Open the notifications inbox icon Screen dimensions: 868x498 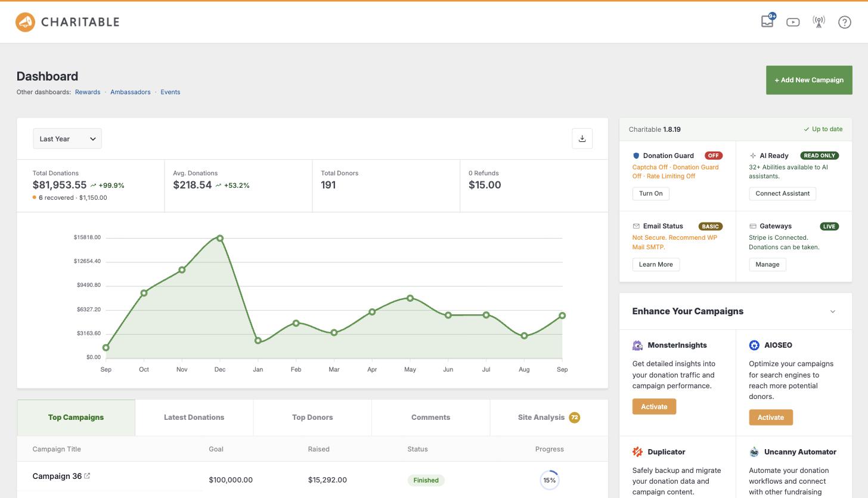click(x=767, y=21)
